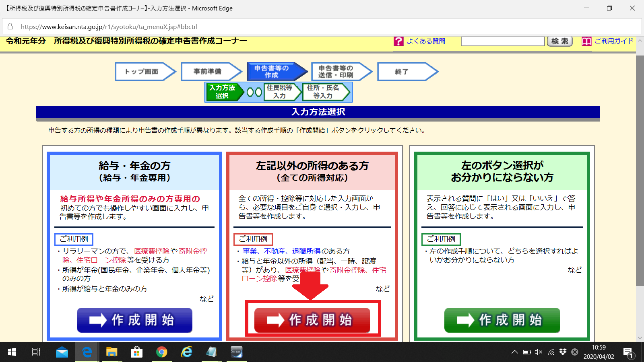
Task: Open the Microsoft Store from the taskbar
Action: (137, 352)
